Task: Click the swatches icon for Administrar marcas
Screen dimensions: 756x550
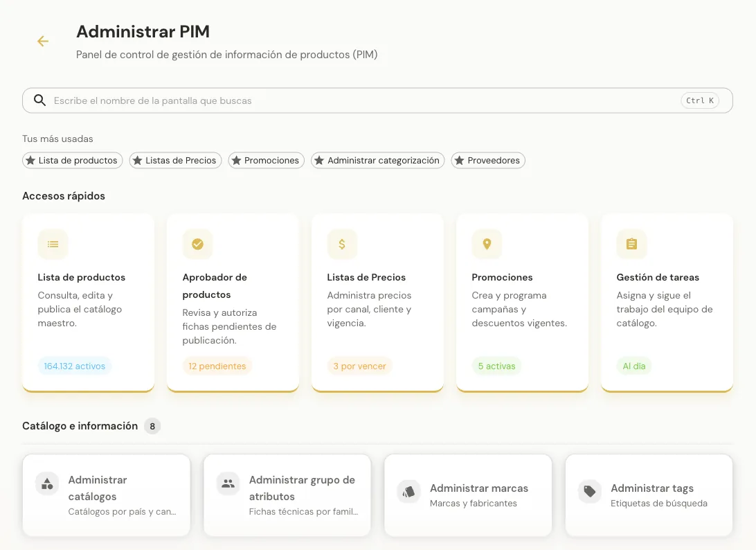Action: tap(409, 492)
